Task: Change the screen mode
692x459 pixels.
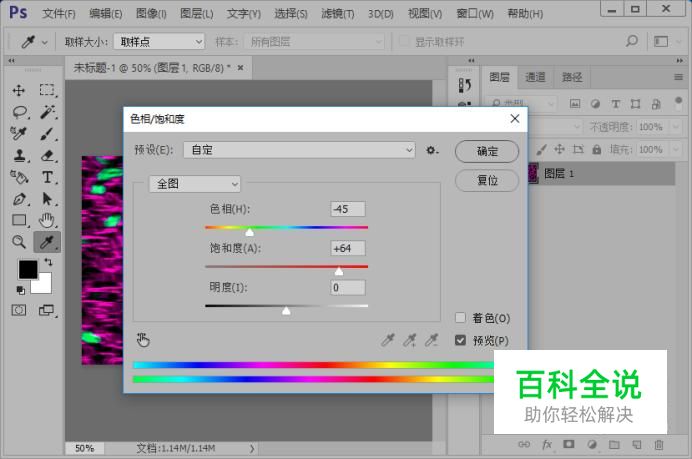Action: pyautogui.click(x=46, y=310)
